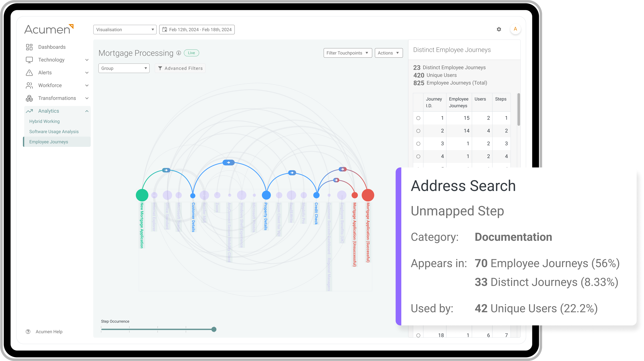The width and height of the screenshot is (644, 361).
Task: Click the Advanced Filters button
Action: click(180, 68)
